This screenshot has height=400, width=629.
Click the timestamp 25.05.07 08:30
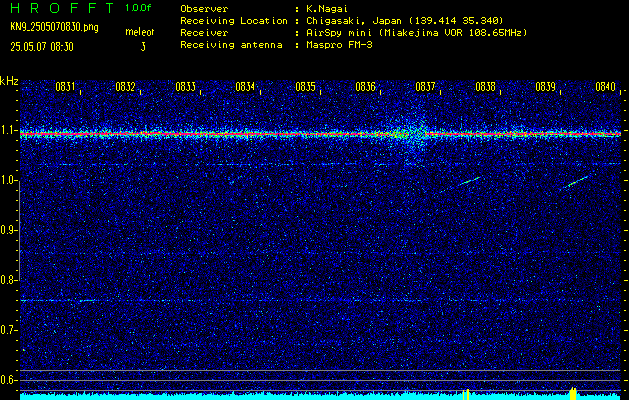click(42, 47)
